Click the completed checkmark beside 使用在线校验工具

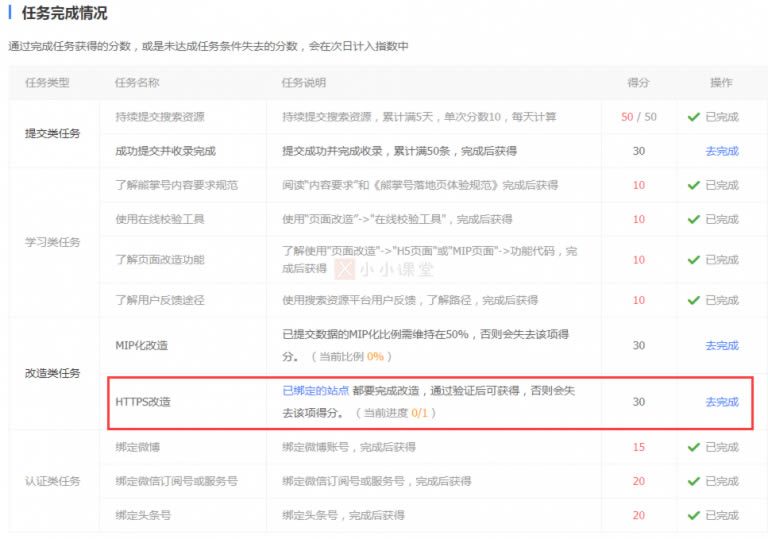click(x=693, y=219)
